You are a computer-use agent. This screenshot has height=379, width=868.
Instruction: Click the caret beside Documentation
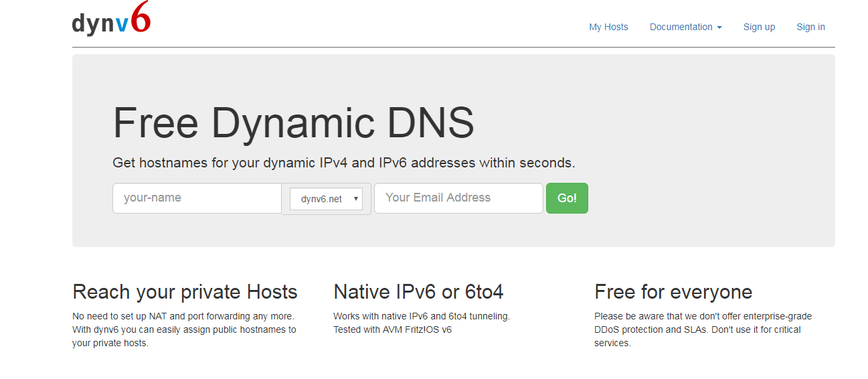coord(719,27)
